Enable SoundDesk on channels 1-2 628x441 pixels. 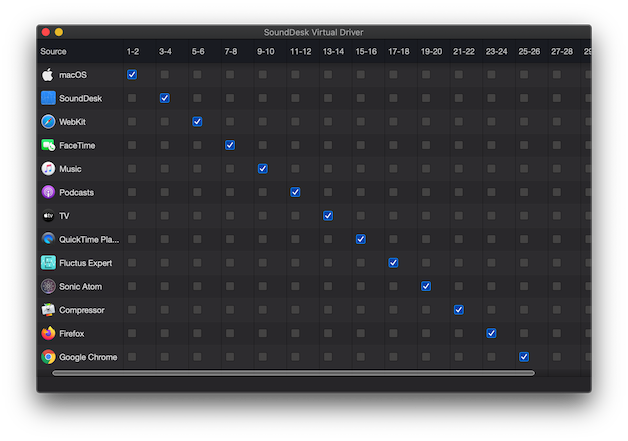click(x=132, y=98)
